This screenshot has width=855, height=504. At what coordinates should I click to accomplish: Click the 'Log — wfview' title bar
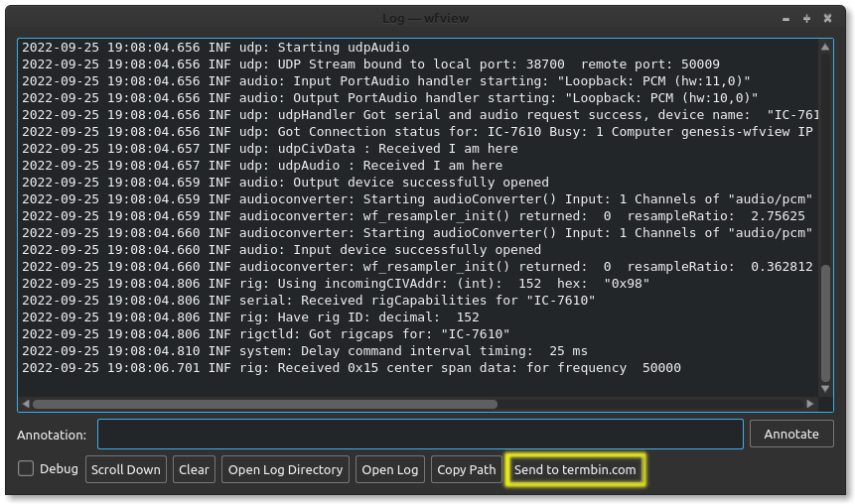click(x=425, y=19)
